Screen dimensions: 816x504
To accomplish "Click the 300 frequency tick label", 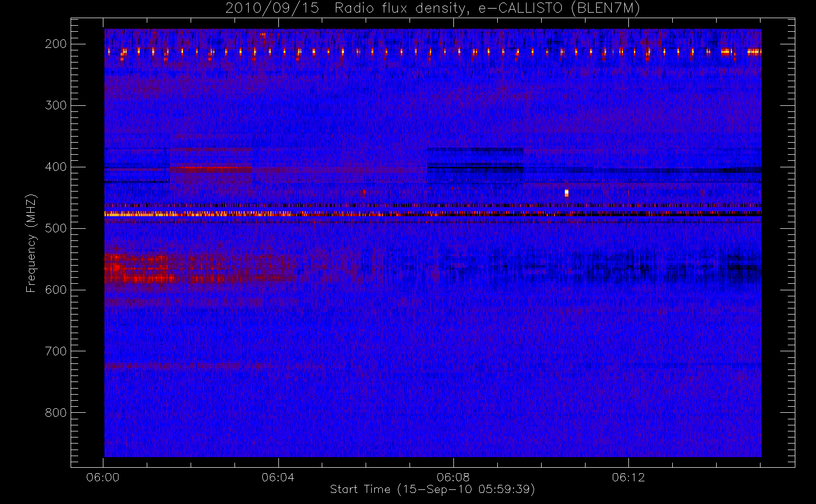I will [x=56, y=105].
